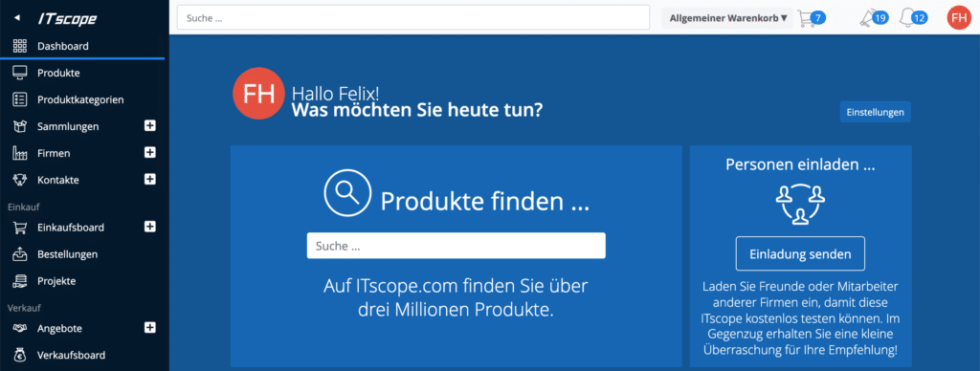Click the large FH profile avatar
Image resolution: width=980 pixels, height=371 pixels.
258,93
